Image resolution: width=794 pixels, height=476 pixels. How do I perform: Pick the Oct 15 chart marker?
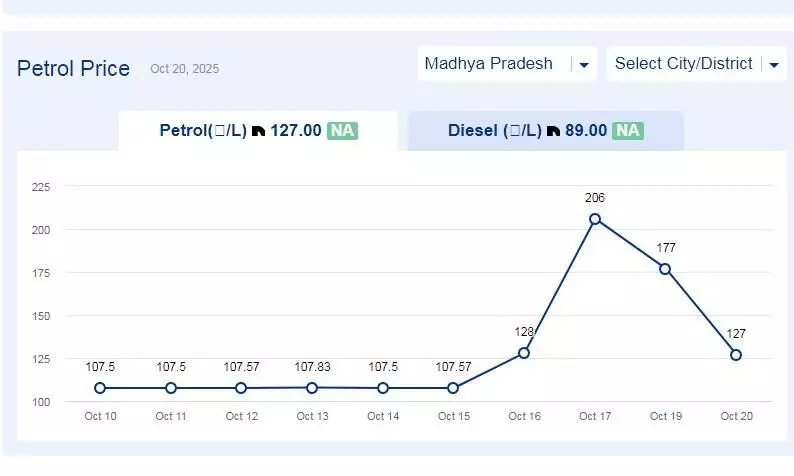453,388
